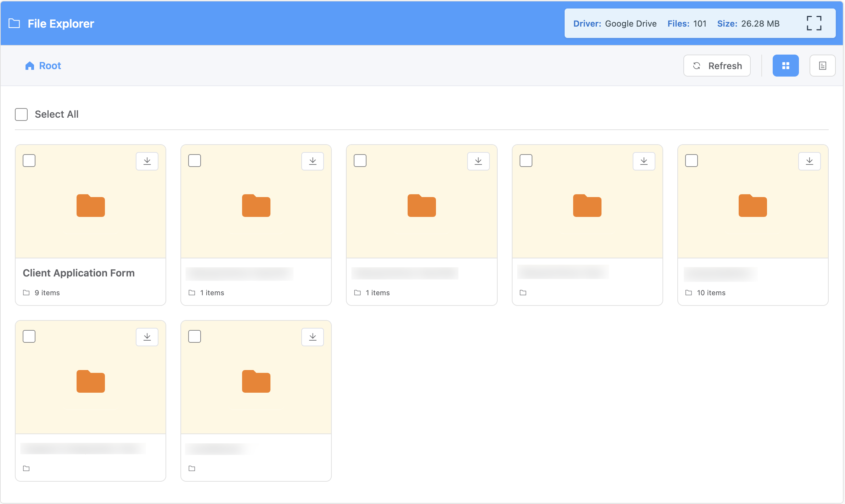Screen dimensions: 845x504
Task: Download the Client Application Form folder
Action: point(147,161)
